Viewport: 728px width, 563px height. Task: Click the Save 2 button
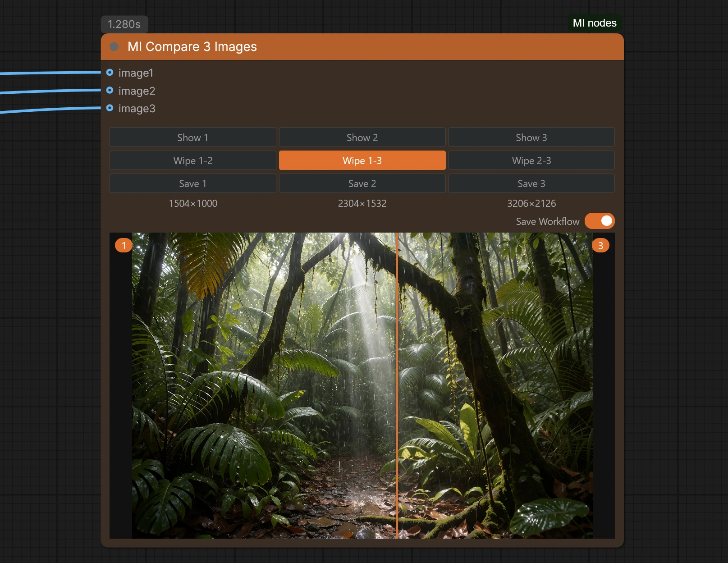coord(362,183)
